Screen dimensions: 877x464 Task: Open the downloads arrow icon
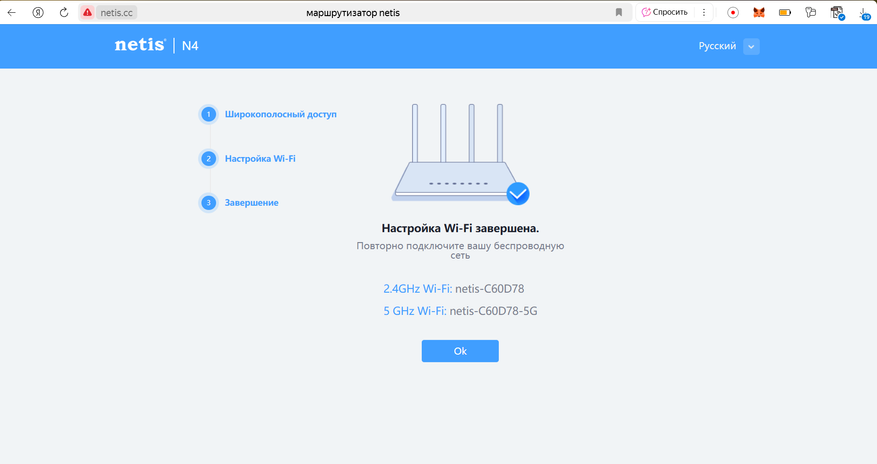(x=864, y=13)
